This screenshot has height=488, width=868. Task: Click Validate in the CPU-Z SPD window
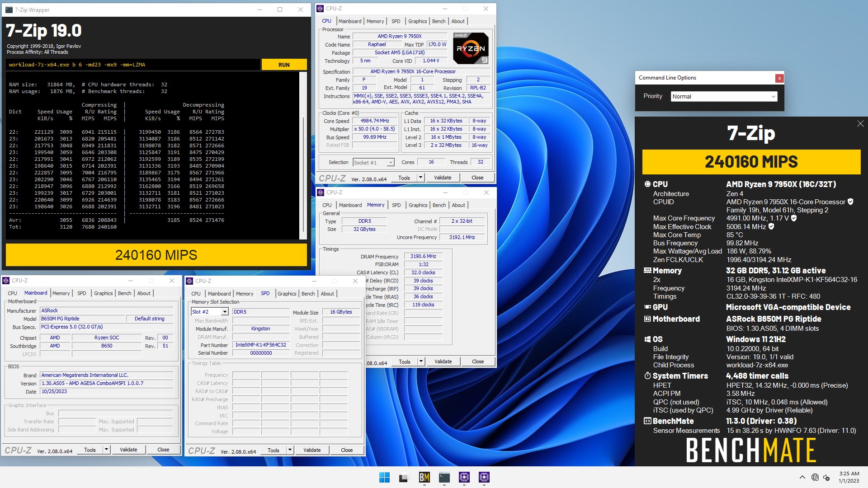click(x=312, y=450)
